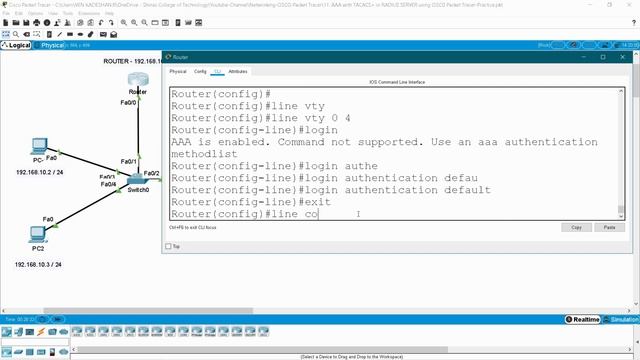Click the Undo arrow icon
Viewport: 640px width, 360px height.
(101, 23)
